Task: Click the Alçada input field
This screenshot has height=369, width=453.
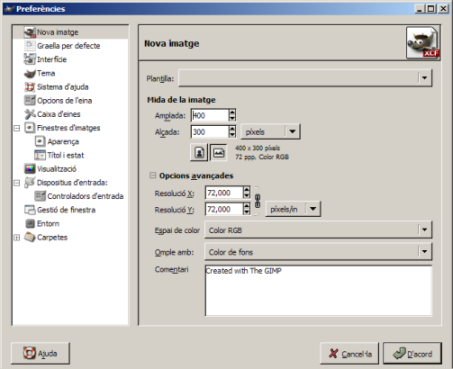Action: 210,132
